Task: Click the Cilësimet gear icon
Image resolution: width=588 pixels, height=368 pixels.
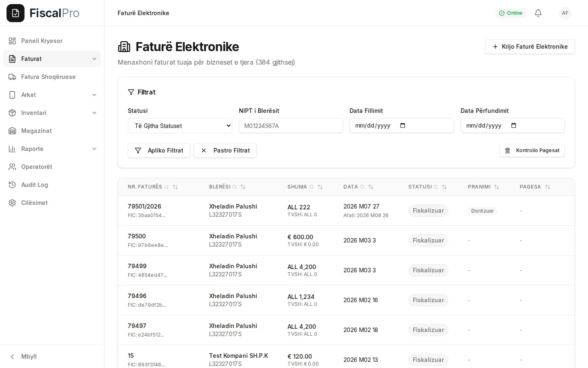Action: point(12,203)
